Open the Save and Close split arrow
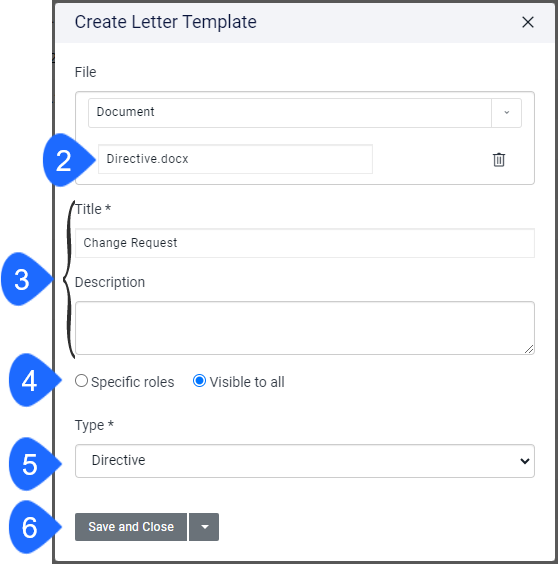This screenshot has width=558, height=564. [204, 527]
